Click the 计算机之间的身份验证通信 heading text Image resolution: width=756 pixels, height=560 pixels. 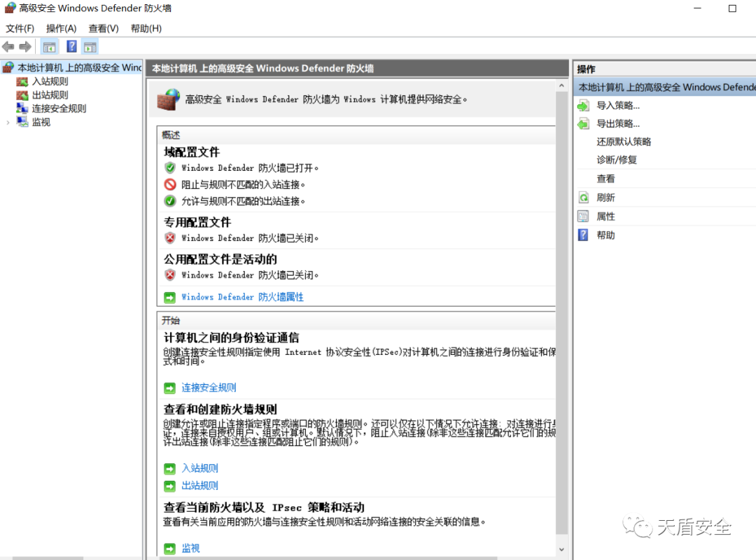click(x=232, y=338)
